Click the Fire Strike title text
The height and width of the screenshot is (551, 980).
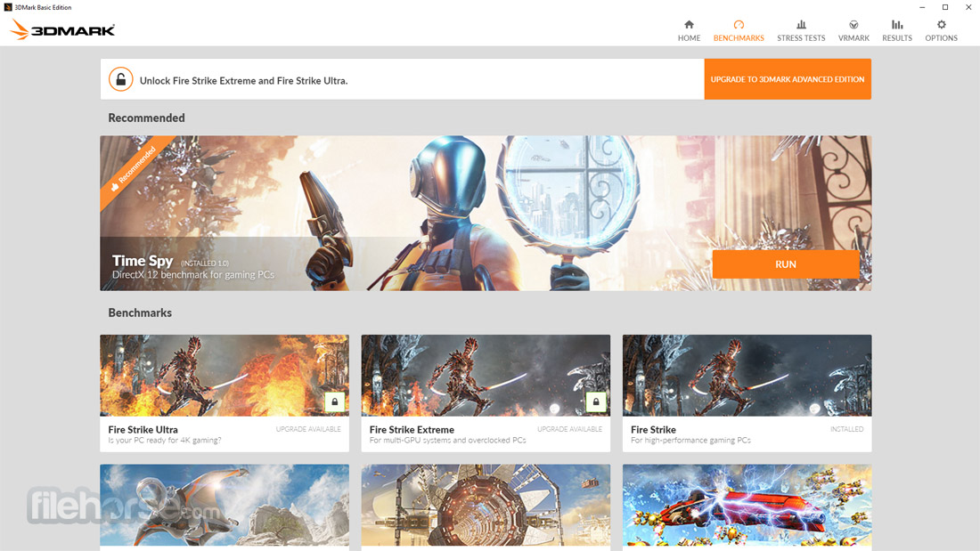pyautogui.click(x=653, y=430)
